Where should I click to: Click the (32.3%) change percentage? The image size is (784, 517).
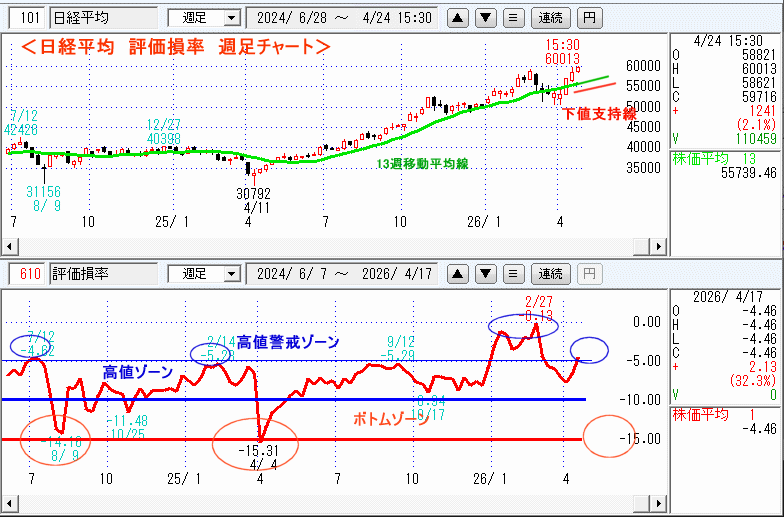(x=752, y=381)
